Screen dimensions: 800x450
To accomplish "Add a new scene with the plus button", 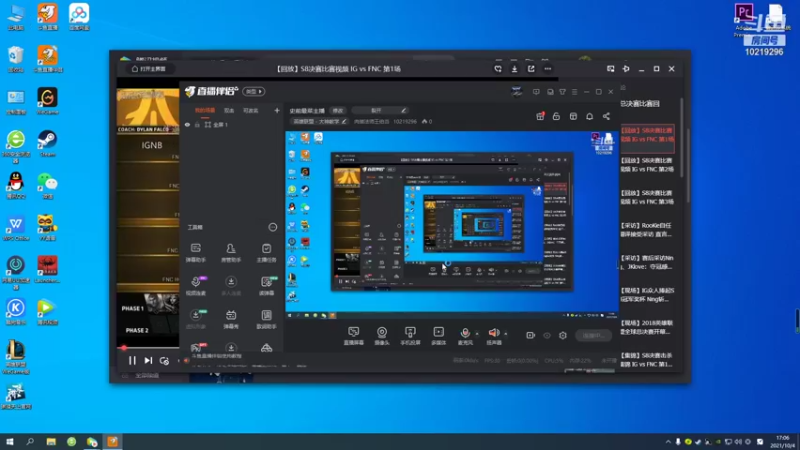I will [277, 110].
